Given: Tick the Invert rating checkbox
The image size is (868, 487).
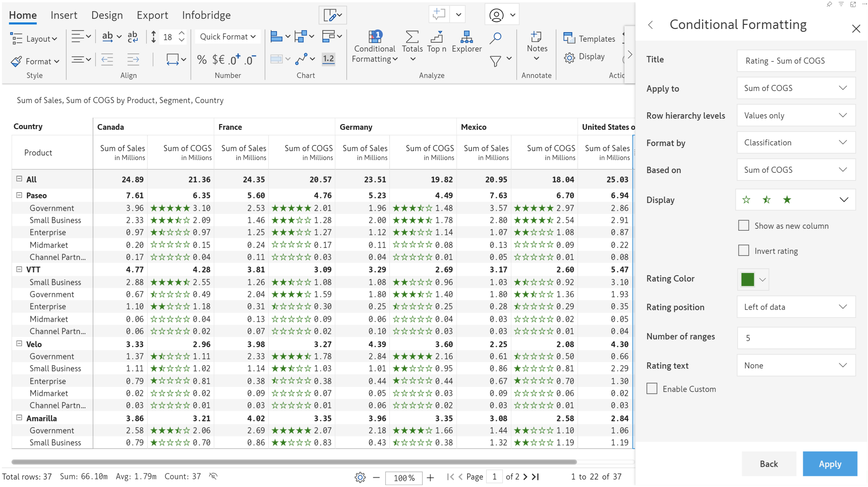Looking at the screenshot, I should tap(743, 251).
